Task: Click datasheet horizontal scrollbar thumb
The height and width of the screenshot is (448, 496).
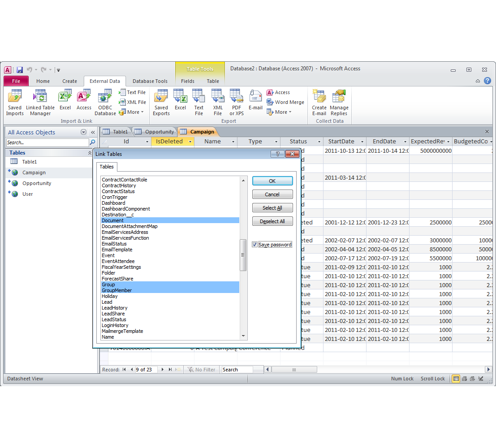Action: click(x=294, y=370)
